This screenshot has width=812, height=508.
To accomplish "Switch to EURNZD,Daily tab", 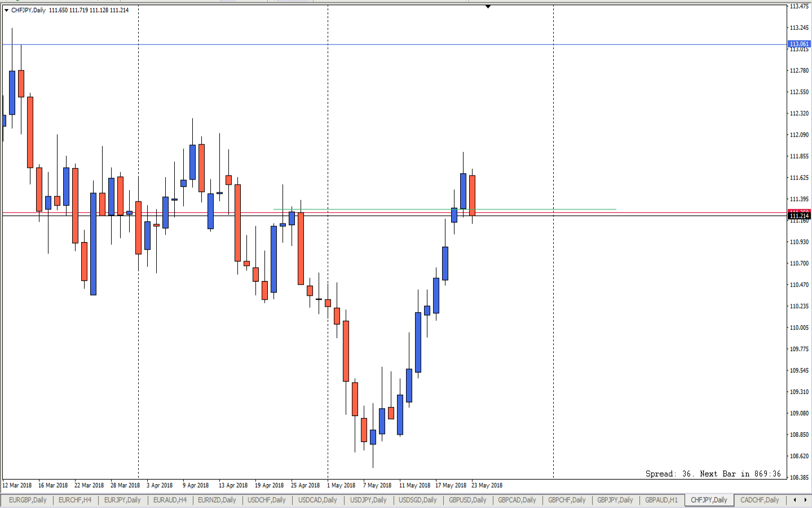I will [x=217, y=500].
